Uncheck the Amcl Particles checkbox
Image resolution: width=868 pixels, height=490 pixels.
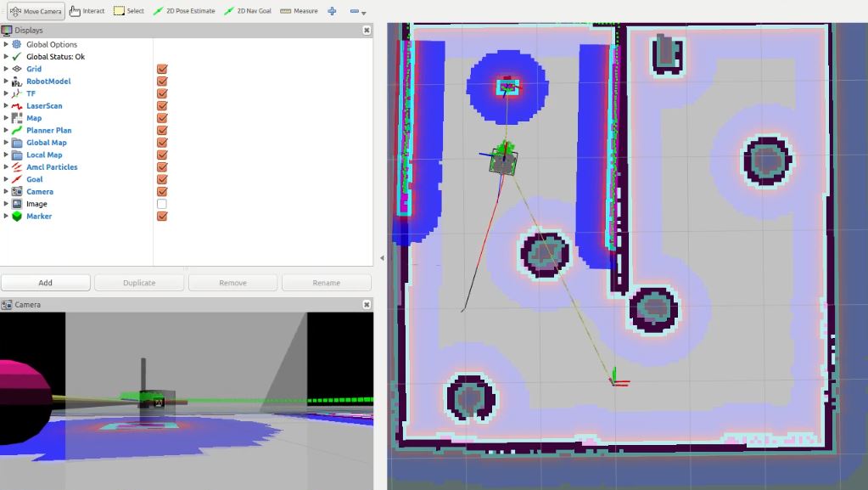[x=162, y=167]
